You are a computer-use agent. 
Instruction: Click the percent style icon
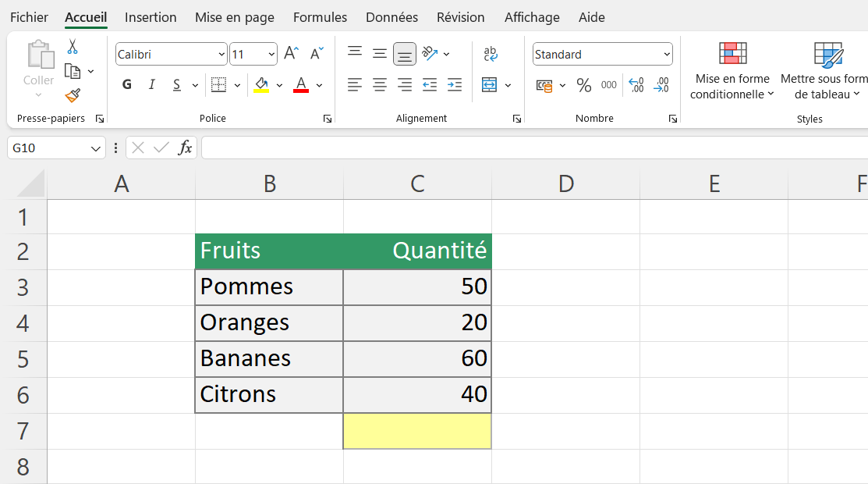[x=584, y=85]
